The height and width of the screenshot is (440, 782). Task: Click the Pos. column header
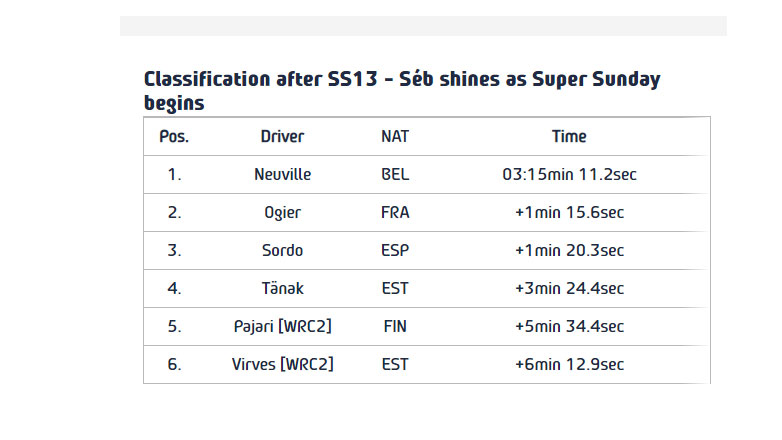pos(174,136)
